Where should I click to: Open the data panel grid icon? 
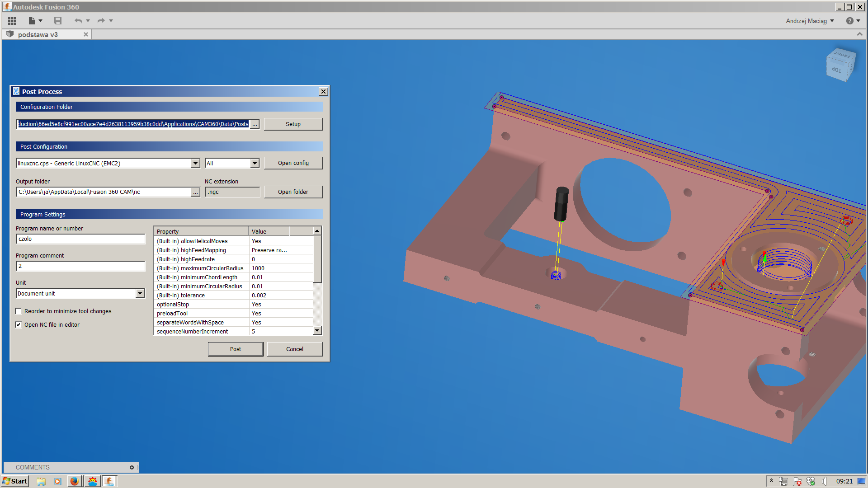[12, 21]
